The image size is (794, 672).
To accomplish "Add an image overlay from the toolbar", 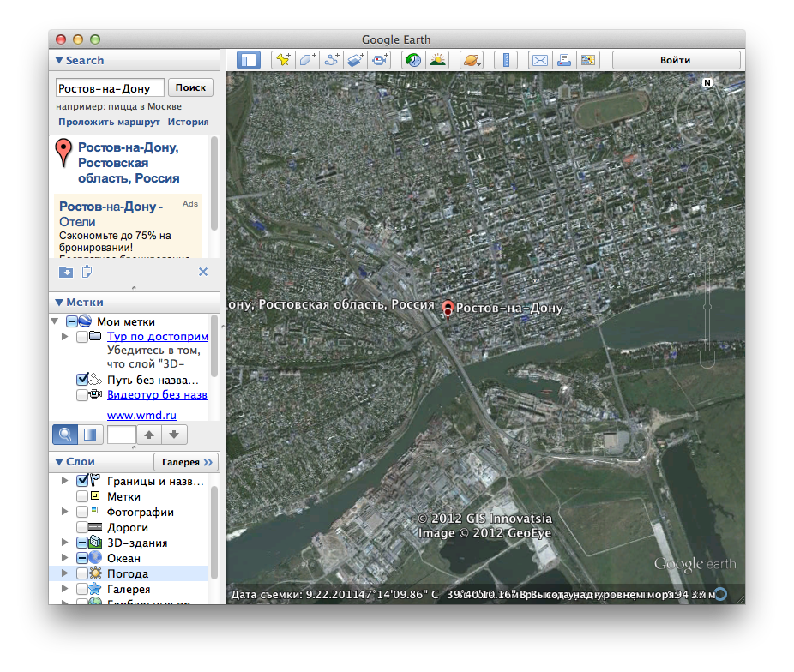I will tap(356, 60).
